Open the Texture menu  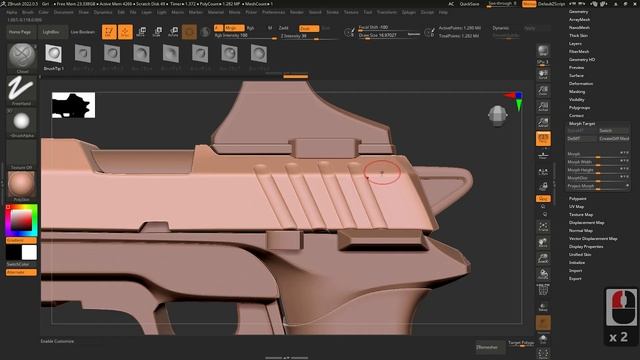[x=351, y=12]
